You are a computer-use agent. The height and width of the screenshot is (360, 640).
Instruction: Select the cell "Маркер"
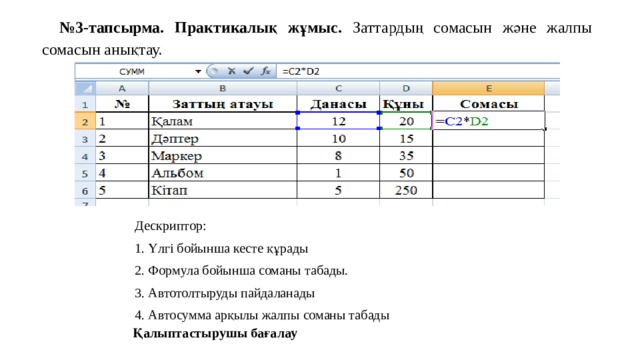pyautogui.click(x=223, y=156)
